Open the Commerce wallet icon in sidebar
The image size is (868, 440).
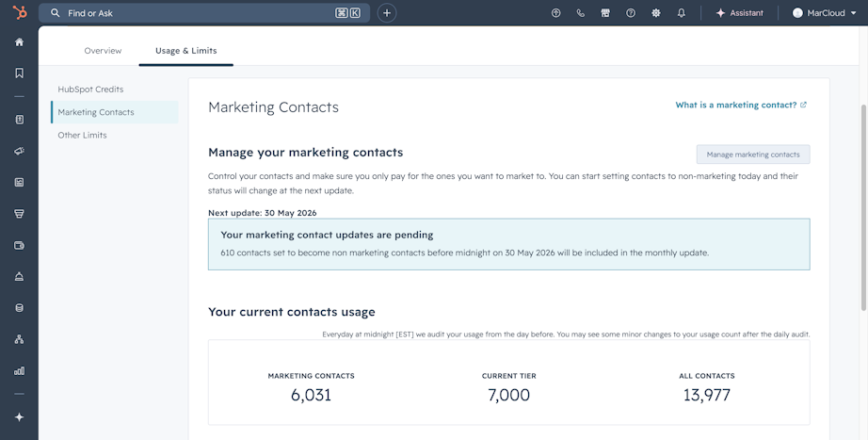20,246
